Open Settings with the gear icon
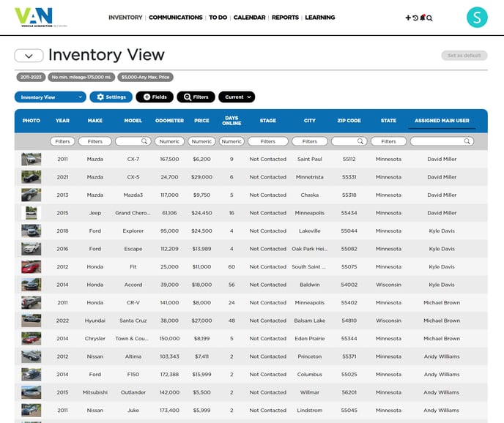The height and width of the screenshot is (423, 504). pyautogui.click(x=111, y=97)
